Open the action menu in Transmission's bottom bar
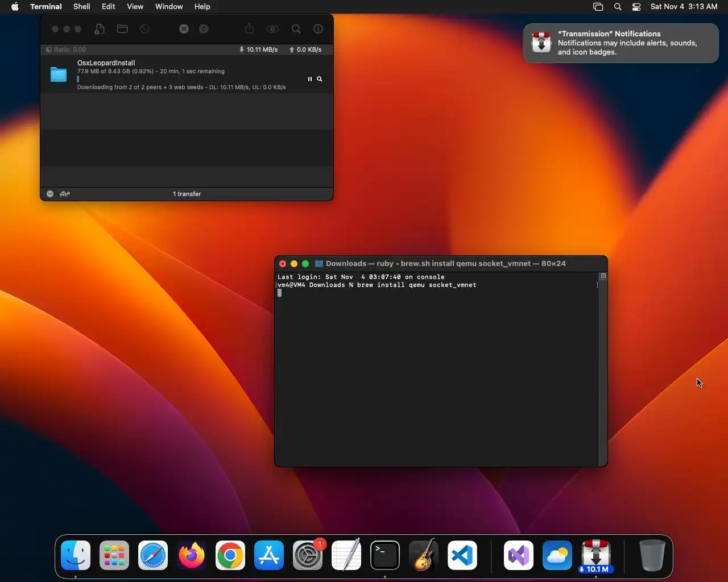The height and width of the screenshot is (582, 728). [x=50, y=194]
